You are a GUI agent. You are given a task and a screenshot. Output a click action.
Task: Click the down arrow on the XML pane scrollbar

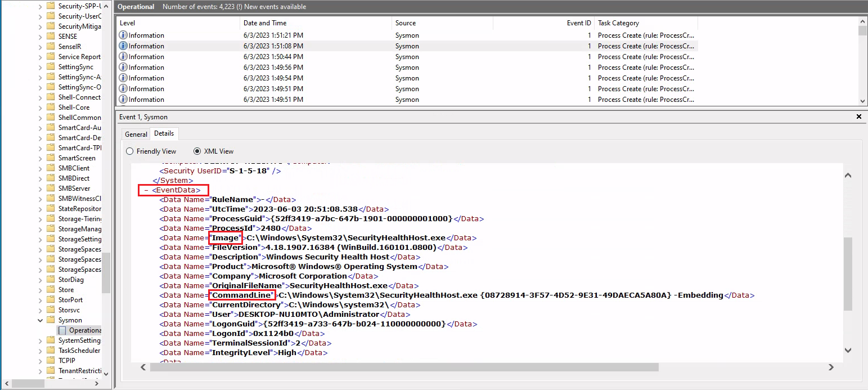848,349
